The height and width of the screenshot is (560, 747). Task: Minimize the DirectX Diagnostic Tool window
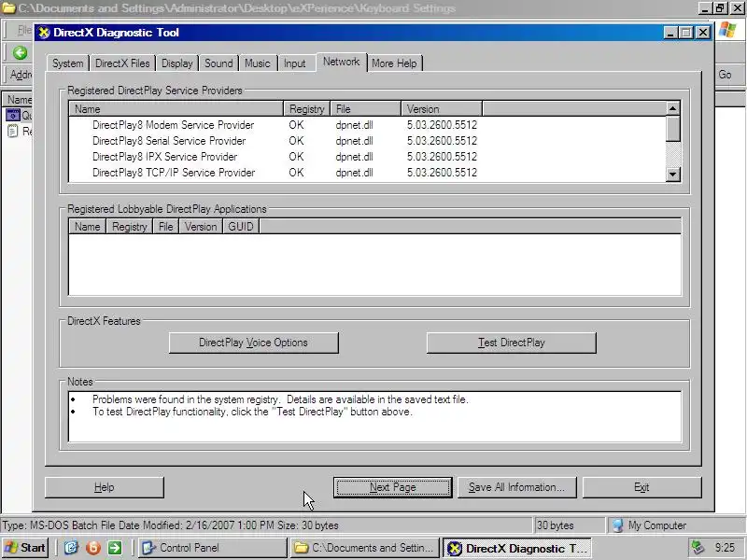coord(670,33)
